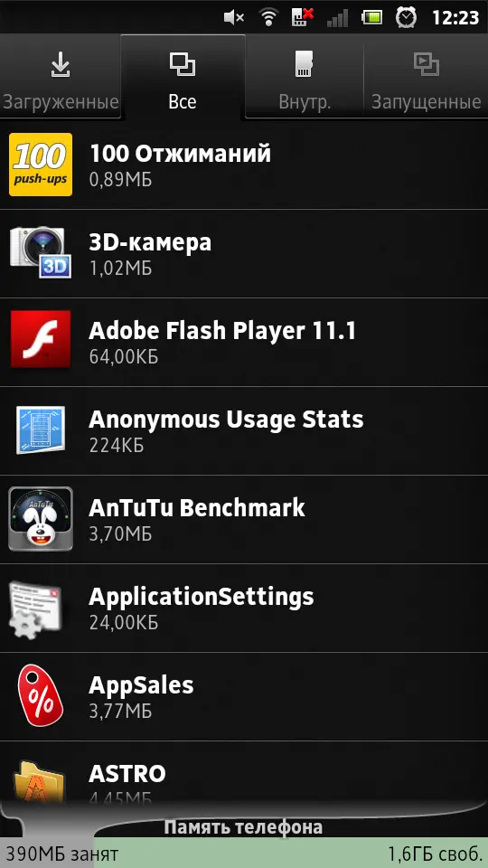Image resolution: width=488 pixels, height=868 pixels.
Task: Tap the Anonymous Usage Stats blueprint icon
Action: (x=41, y=430)
